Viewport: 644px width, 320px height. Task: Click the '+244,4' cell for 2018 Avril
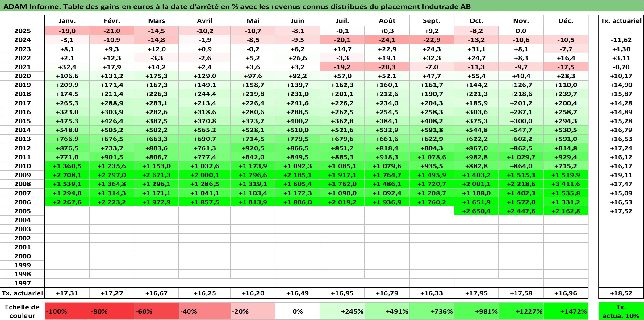205,94
